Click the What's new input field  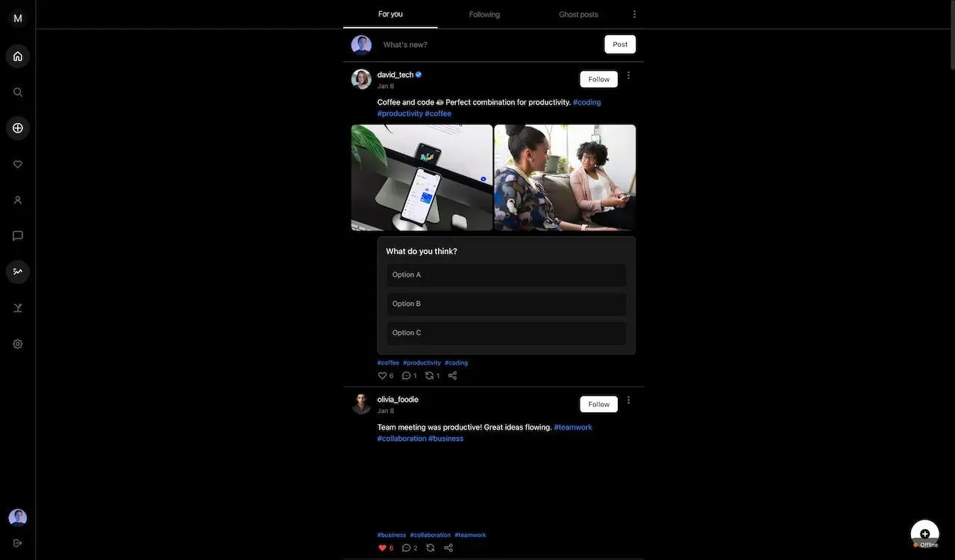tap(489, 45)
